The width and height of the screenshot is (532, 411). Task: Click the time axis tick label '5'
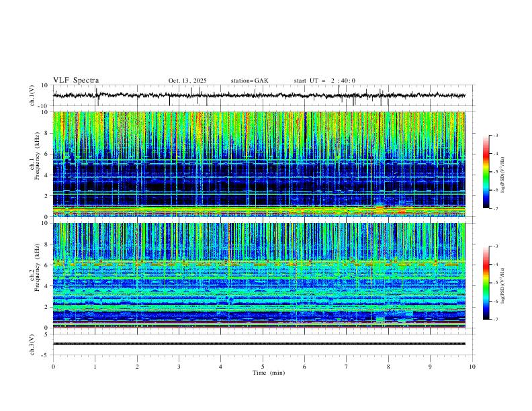click(263, 367)
